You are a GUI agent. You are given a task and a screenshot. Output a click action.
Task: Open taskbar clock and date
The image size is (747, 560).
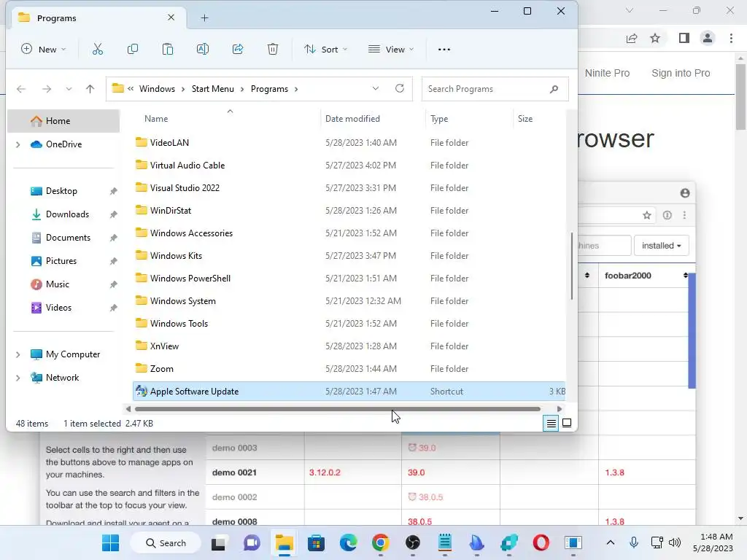[713, 542]
